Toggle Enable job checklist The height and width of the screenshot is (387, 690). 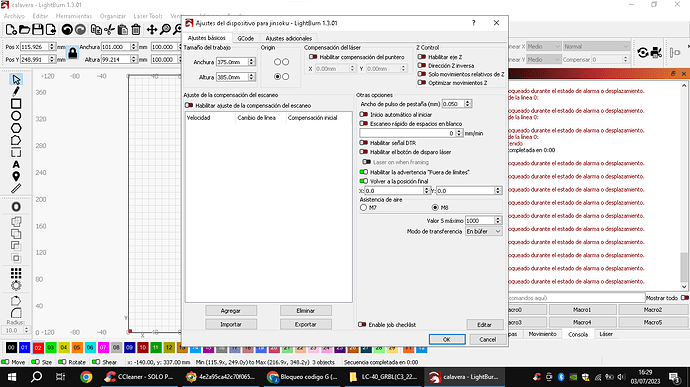(362, 324)
